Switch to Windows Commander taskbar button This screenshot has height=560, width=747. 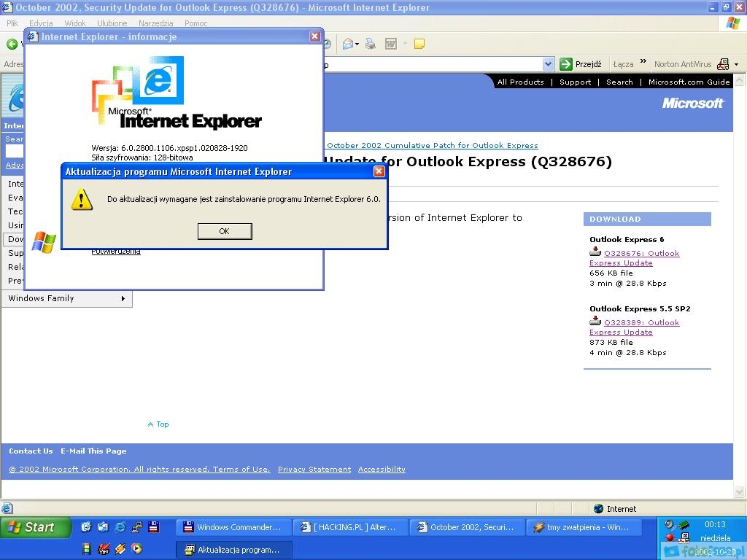[x=234, y=527]
